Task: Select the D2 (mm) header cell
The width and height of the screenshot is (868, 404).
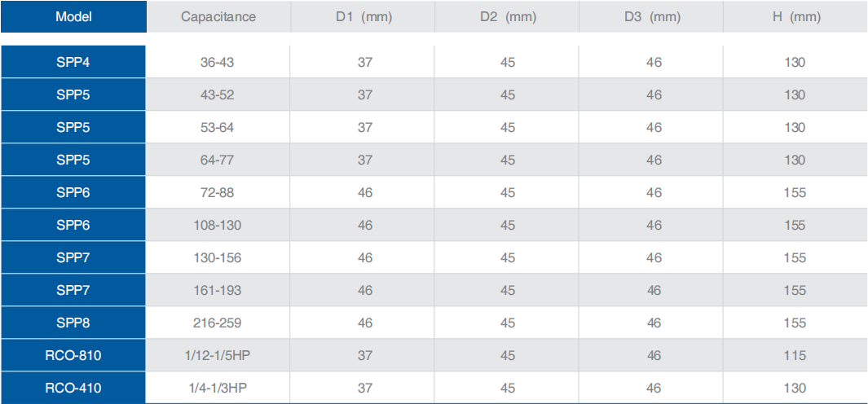Action: [x=508, y=16]
